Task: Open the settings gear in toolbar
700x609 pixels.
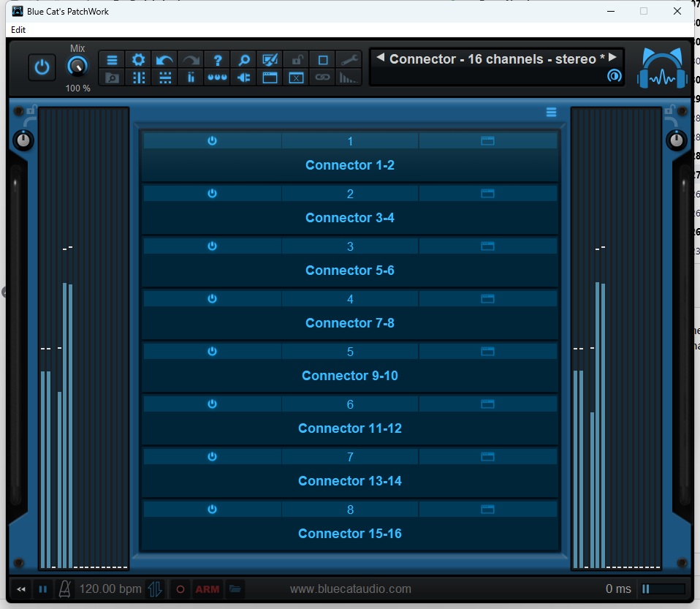Action: [x=138, y=60]
